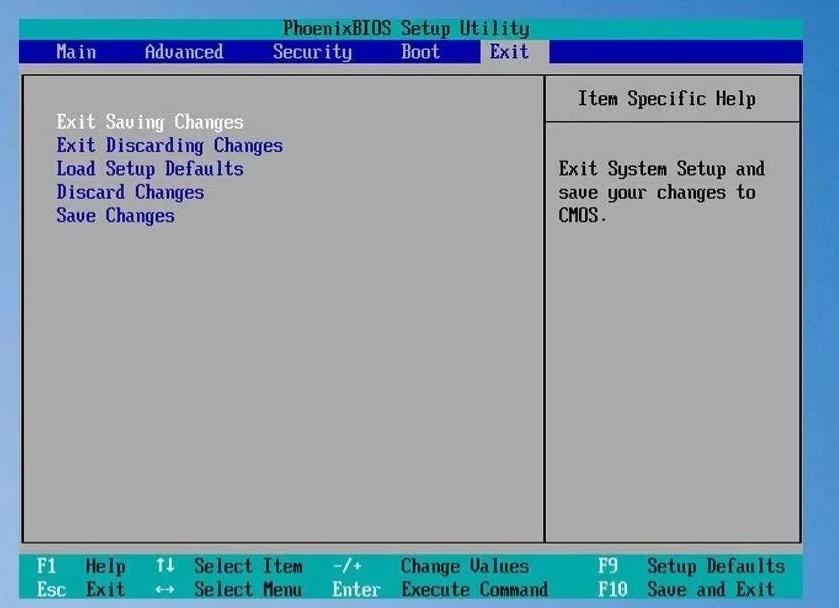Go to the Security tab
The image size is (839, 608).
click(312, 52)
